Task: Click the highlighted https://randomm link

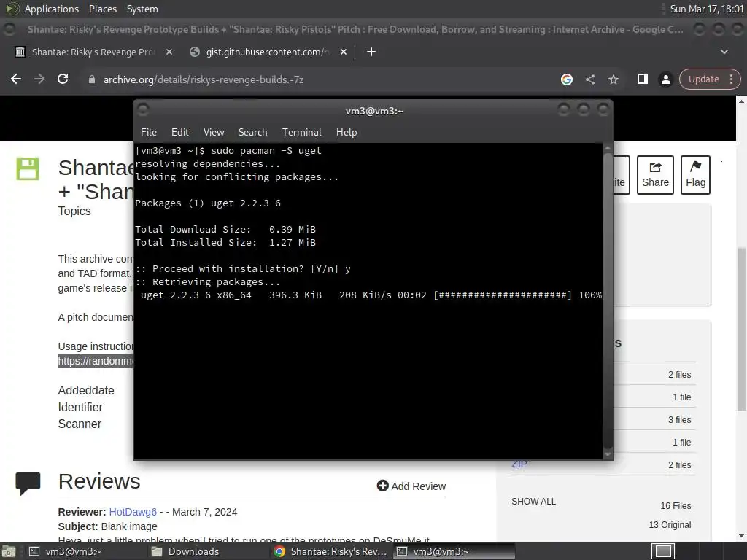Action: (96, 361)
